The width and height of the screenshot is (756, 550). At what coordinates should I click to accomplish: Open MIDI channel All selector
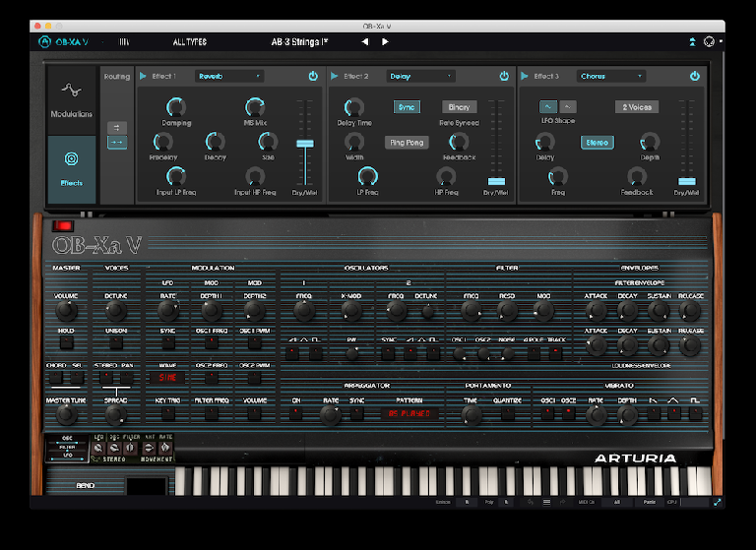[616, 502]
